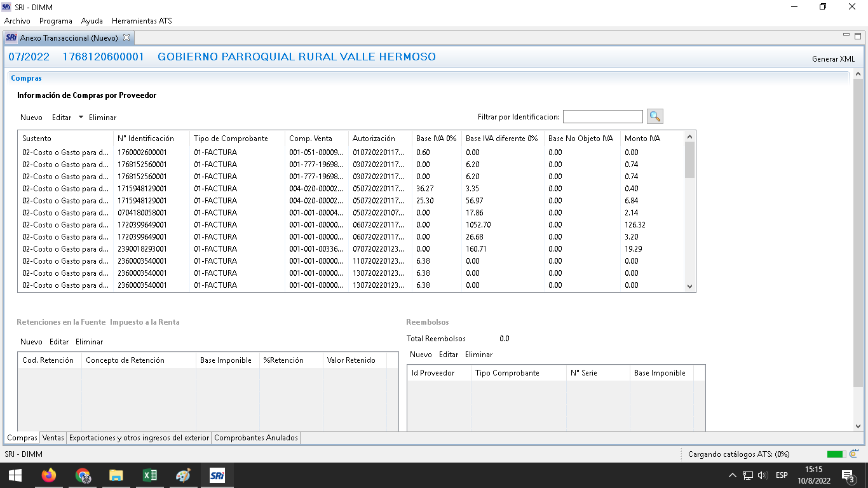Click Nuevo under Información de Compras
Screen dimensions: 868x488
(31, 118)
